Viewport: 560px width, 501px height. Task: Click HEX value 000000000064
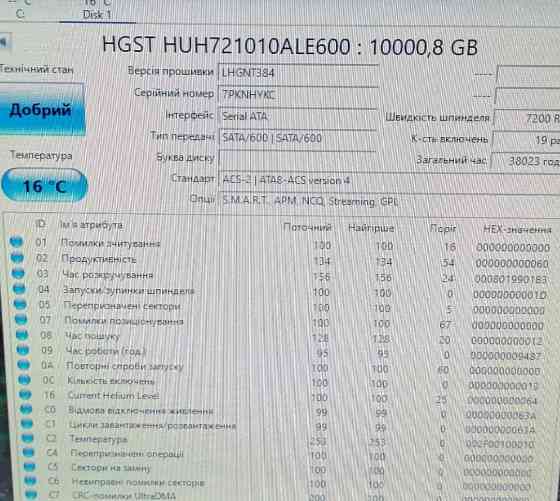pyautogui.click(x=502, y=401)
